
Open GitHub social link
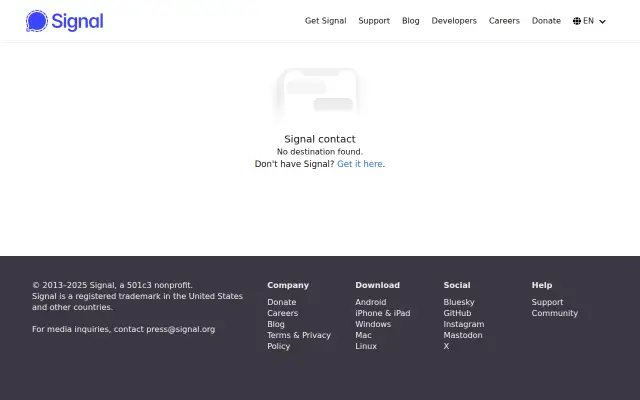(457, 313)
